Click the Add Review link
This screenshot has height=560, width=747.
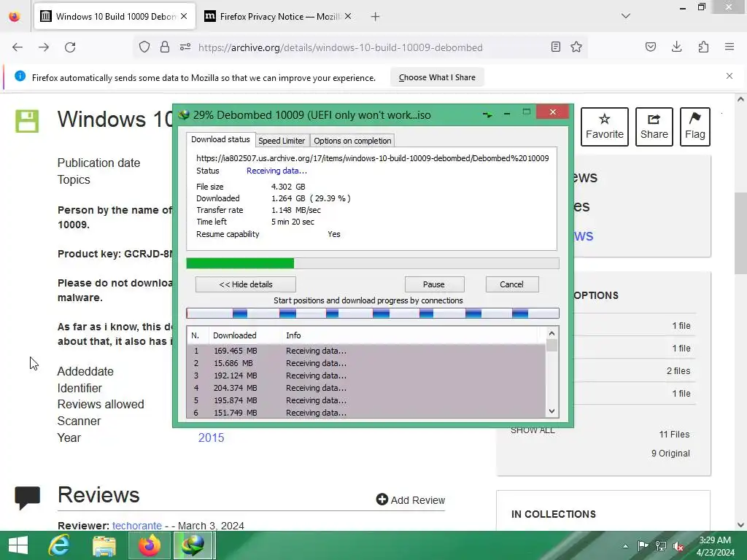[x=411, y=499]
